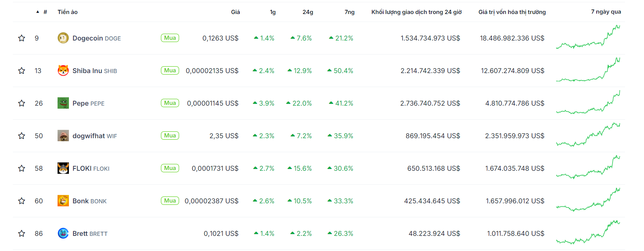The width and height of the screenshot is (644, 251).
Task: Toggle the star for Shiba Inu
Action: point(22,70)
